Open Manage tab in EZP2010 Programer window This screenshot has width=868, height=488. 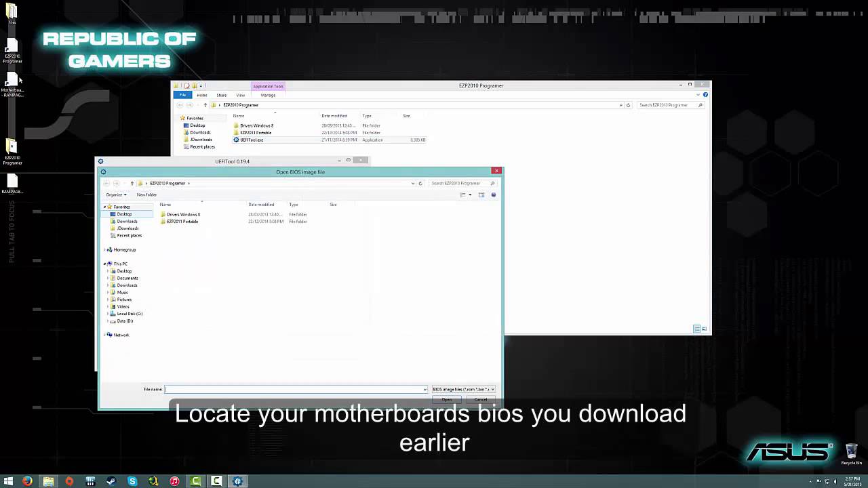pos(269,95)
